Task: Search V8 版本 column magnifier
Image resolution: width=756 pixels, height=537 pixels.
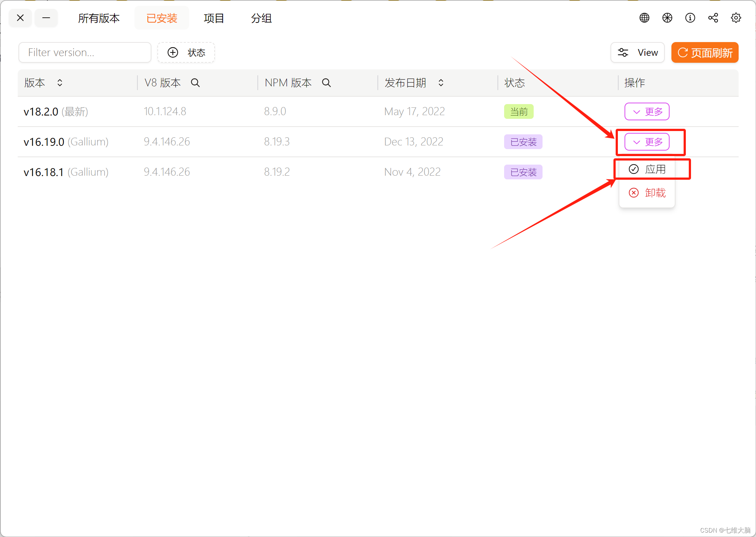Action: click(x=195, y=83)
